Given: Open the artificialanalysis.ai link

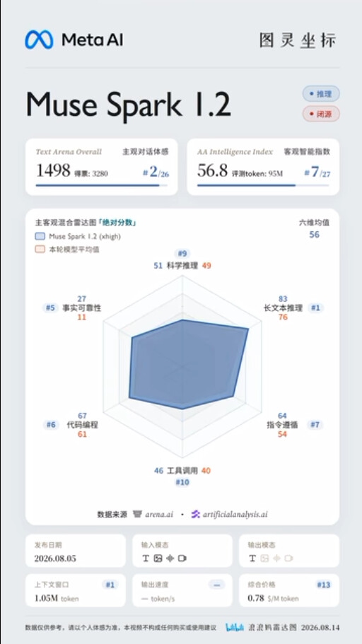Looking at the screenshot, I should pos(235,514).
